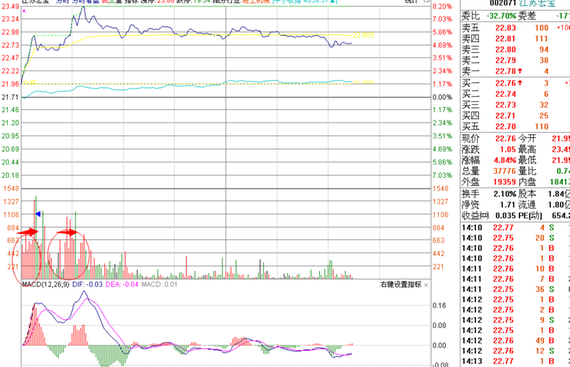Click the DEA value label
Viewport: 570px width, 367px height.
coord(122,284)
